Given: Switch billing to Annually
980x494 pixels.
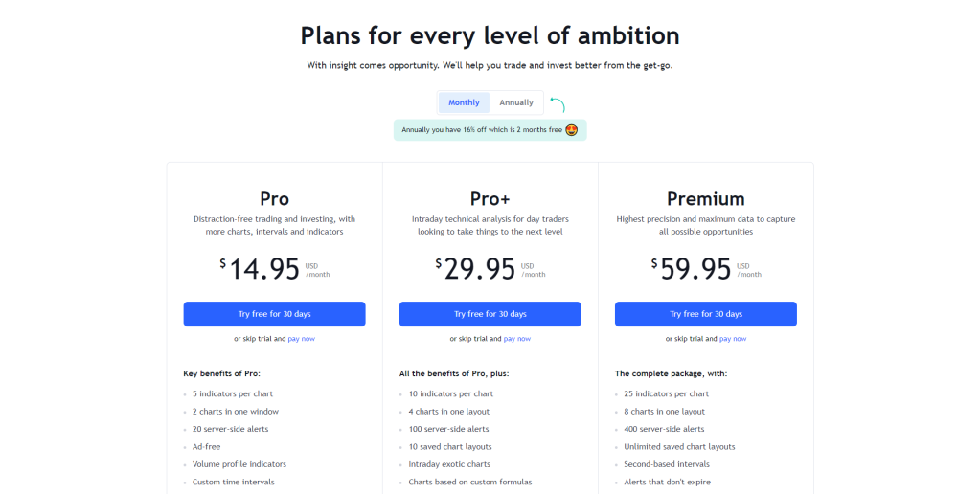Looking at the screenshot, I should point(516,102).
